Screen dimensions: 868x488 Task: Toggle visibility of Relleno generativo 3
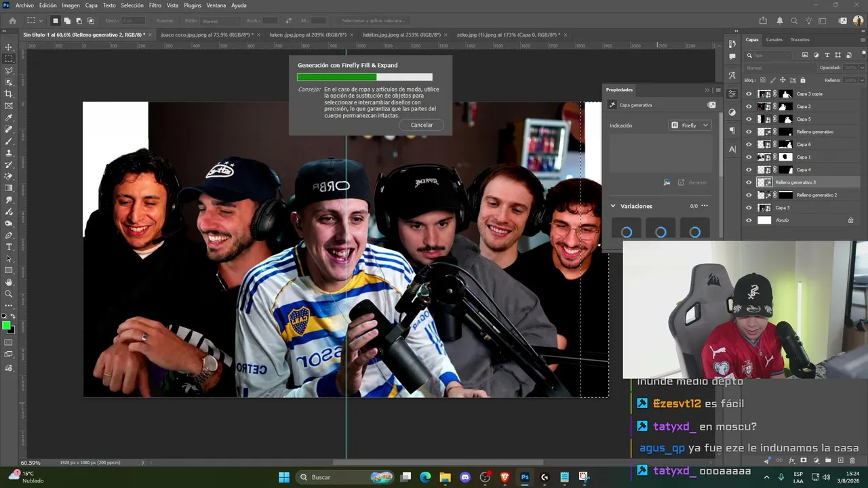(x=749, y=182)
